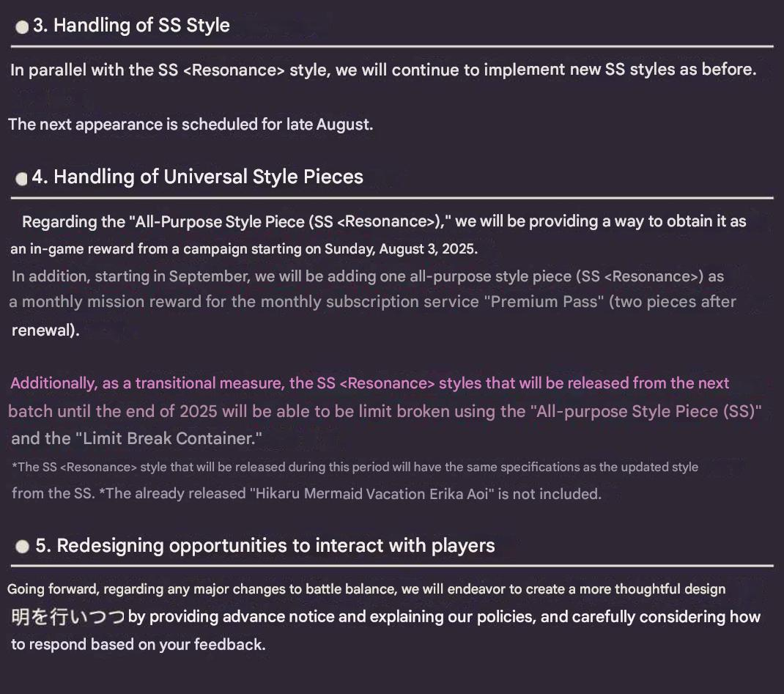Click the bullet before '5. Redesigning opportunities' heading
Image resolution: width=784 pixels, height=694 pixels.
pyautogui.click(x=23, y=547)
